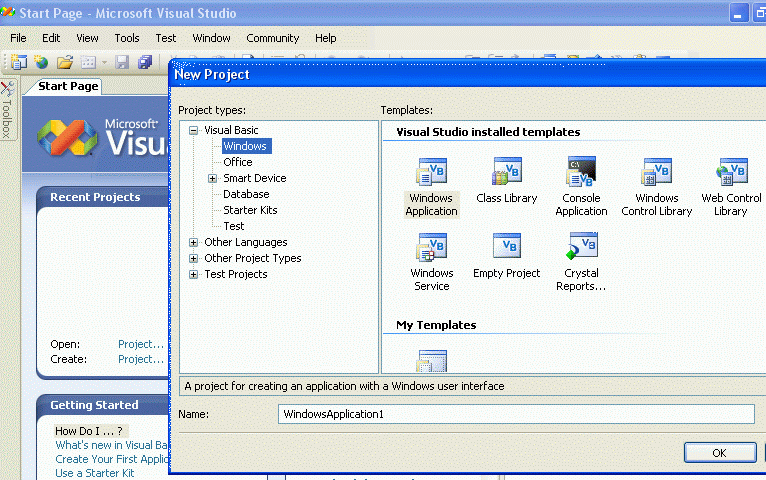This screenshot has width=766, height=480.
Task: Select the Console Application template
Action: pyautogui.click(x=581, y=187)
